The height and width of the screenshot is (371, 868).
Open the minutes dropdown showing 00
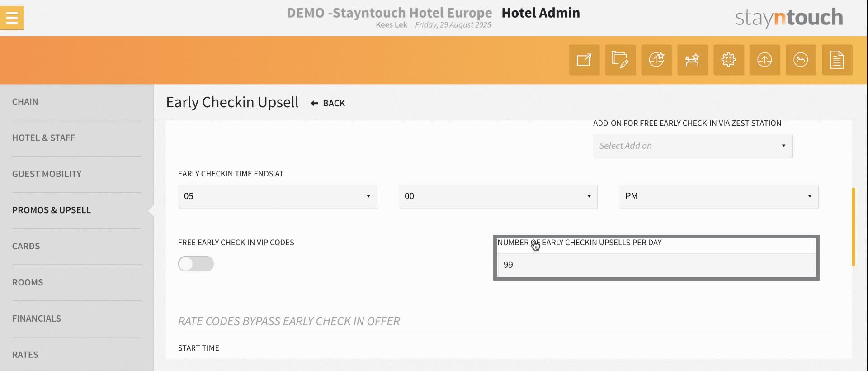pyautogui.click(x=498, y=196)
